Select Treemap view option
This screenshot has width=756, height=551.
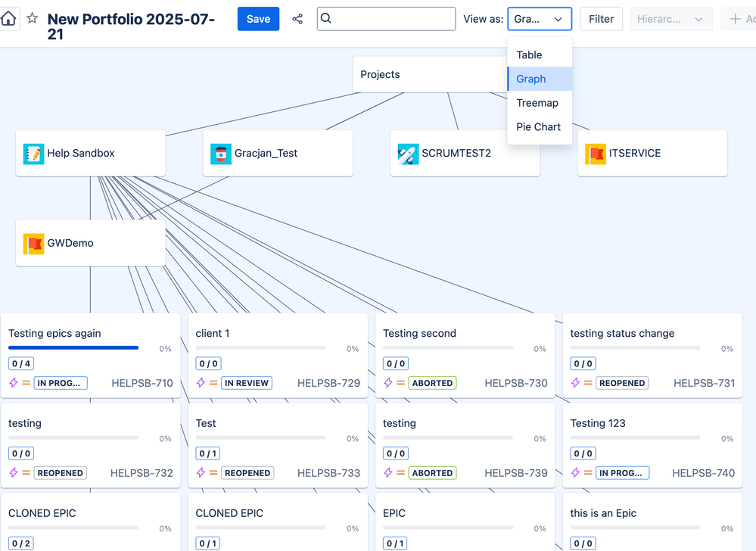540,103
